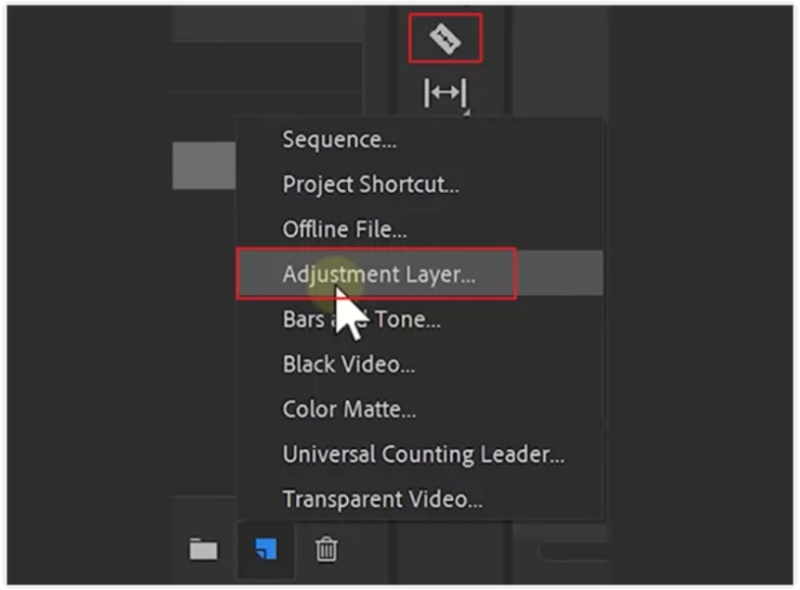800x590 pixels.
Task: Click the New Bin folder icon
Action: [204, 550]
